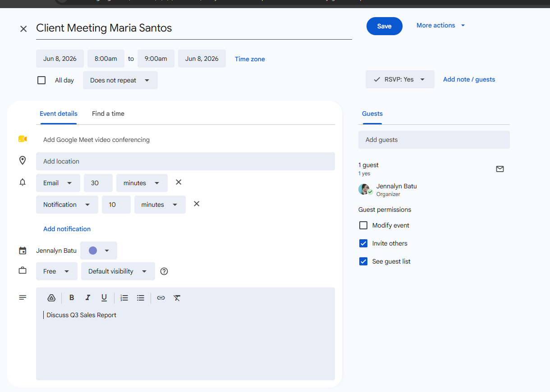Screen dimensions: 550x392
Task: Expand the Does not repeat dropdown
Action: [x=120, y=80]
